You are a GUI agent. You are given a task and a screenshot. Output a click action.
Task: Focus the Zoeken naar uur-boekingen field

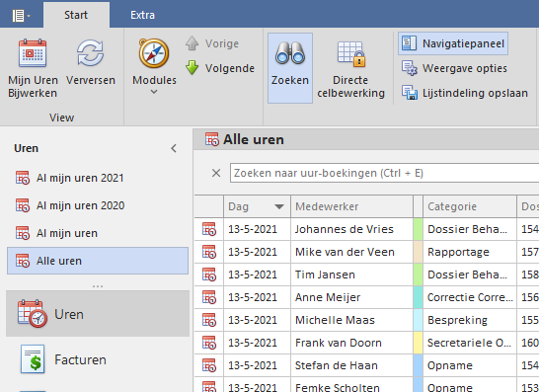tap(384, 173)
